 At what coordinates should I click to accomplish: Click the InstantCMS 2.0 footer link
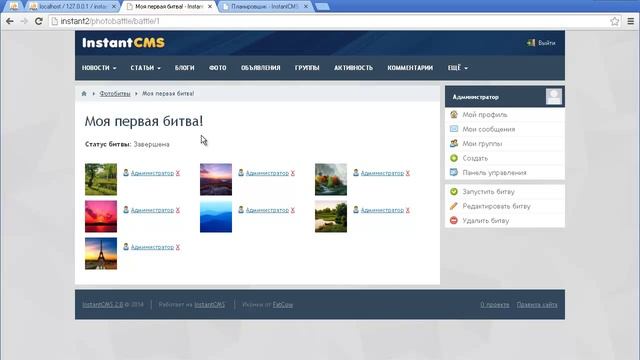coord(102,304)
